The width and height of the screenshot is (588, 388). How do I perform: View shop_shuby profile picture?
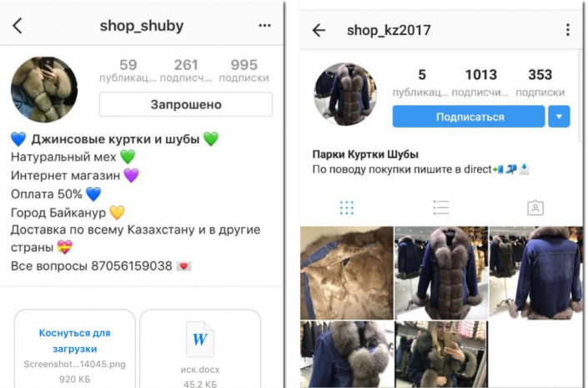point(44,89)
